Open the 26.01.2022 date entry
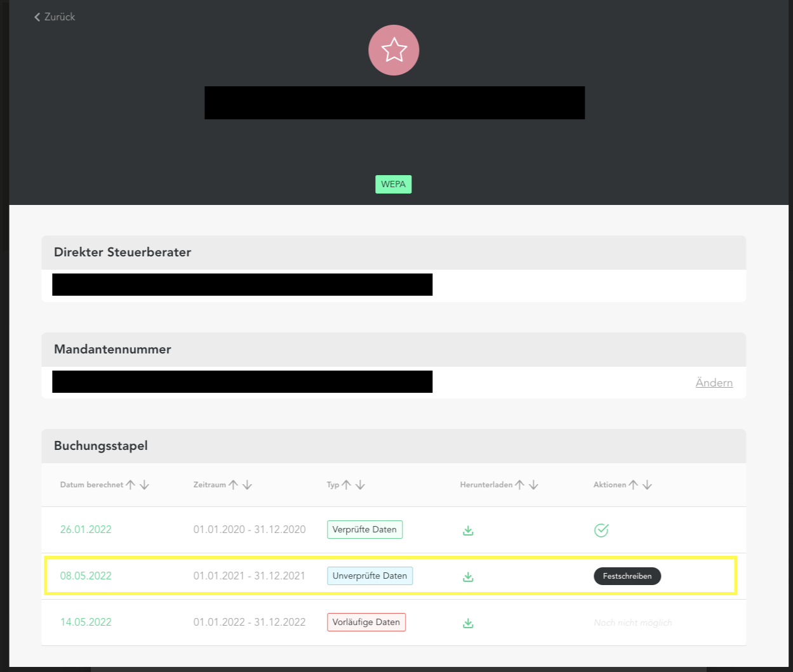Viewport: 793px width, 672px height. point(86,529)
